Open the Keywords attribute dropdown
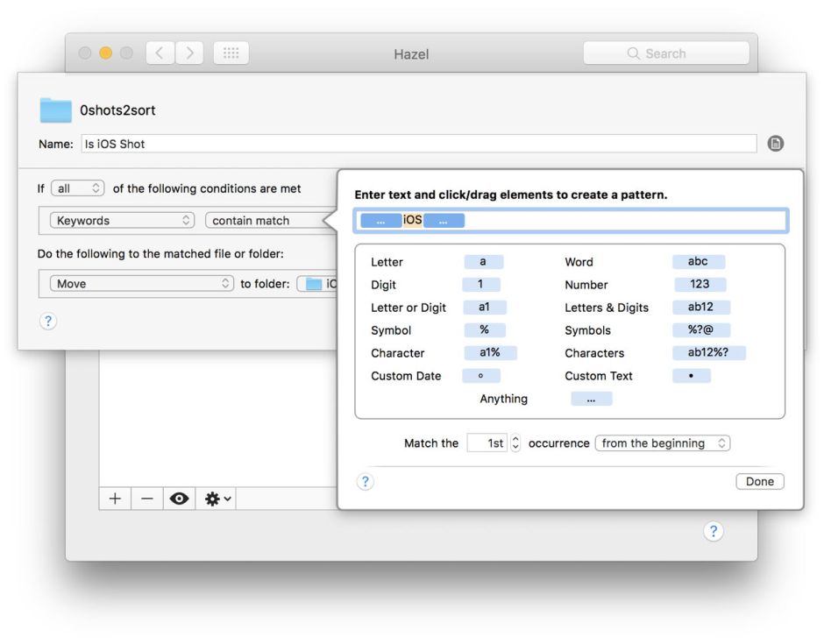Image resolution: width=824 pixels, height=644 pixels. (x=123, y=221)
